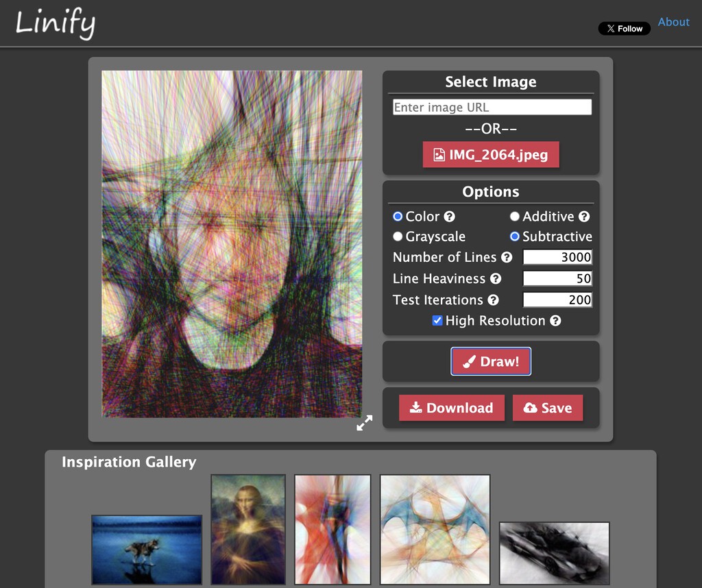Screen dimensions: 702x588
Task: Select the Color radio button
Action: [398, 217]
